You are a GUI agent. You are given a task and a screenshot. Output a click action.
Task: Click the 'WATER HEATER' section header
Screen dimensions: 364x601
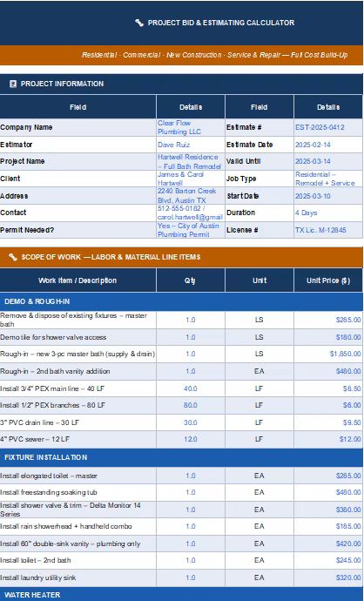(x=181, y=595)
